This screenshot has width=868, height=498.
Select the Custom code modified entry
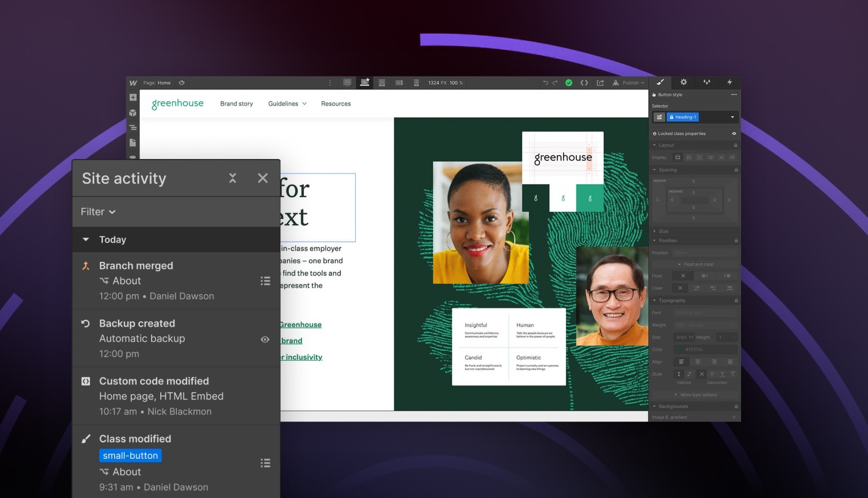(176, 396)
